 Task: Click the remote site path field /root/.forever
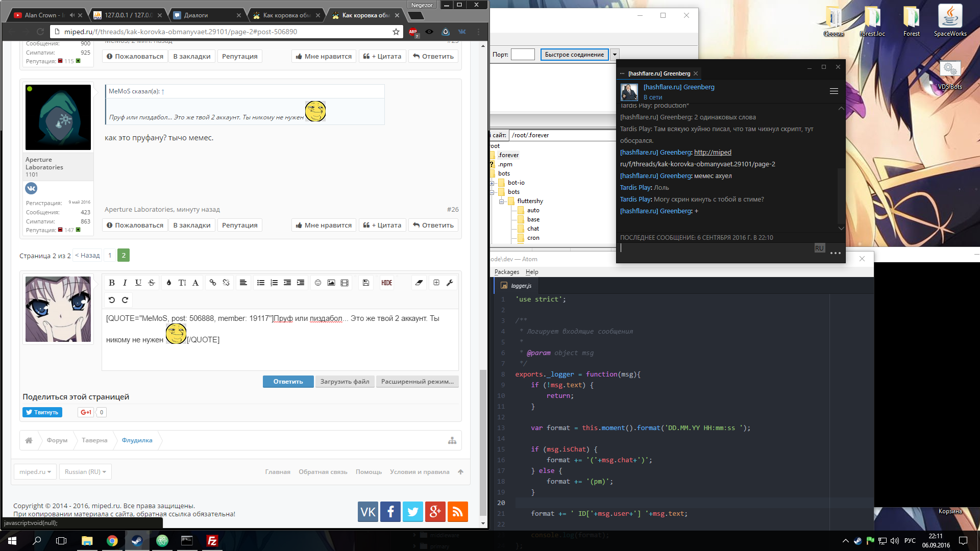point(563,135)
